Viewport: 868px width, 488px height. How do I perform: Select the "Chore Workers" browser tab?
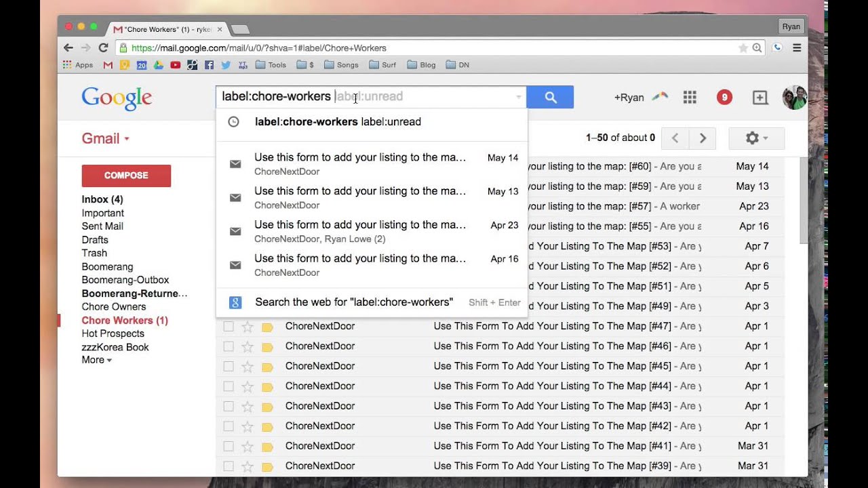(167, 30)
